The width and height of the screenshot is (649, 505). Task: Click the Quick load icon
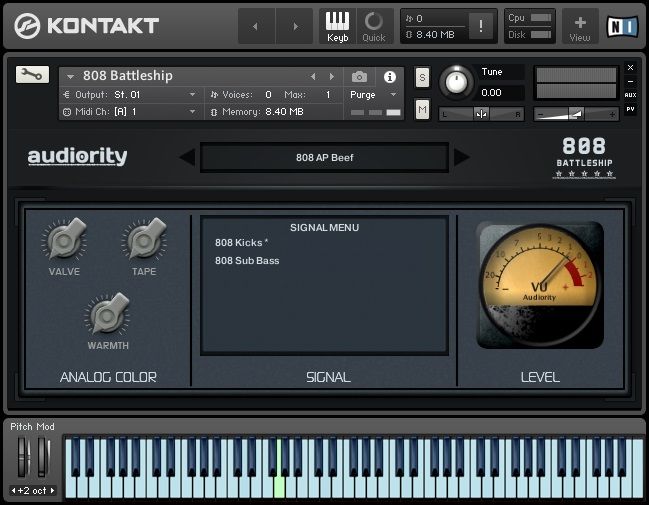(x=374, y=25)
